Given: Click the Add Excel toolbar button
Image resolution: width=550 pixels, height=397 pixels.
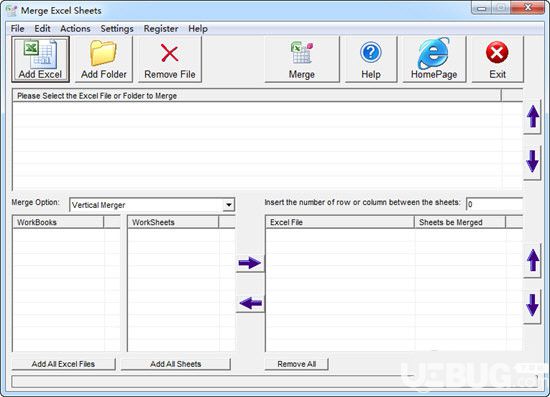Looking at the screenshot, I should click(40, 59).
